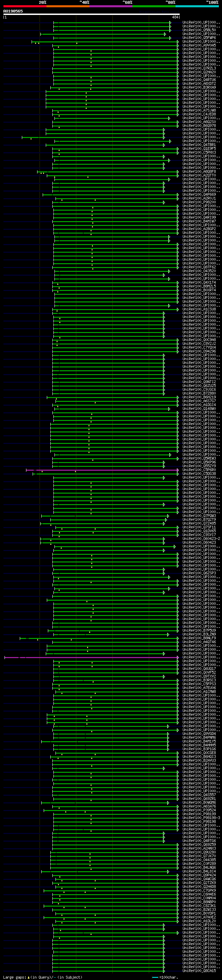Select label UniRef100_Q8TF62
This screenshot has height=980, width=222.
point(199,267)
